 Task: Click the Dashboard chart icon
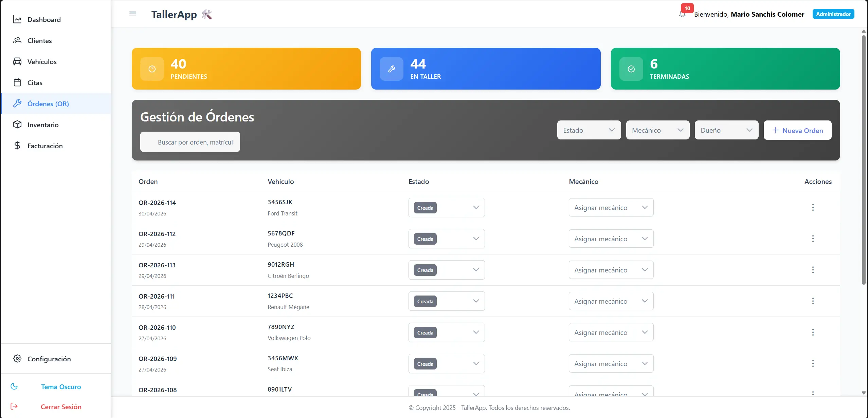pos(17,19)
